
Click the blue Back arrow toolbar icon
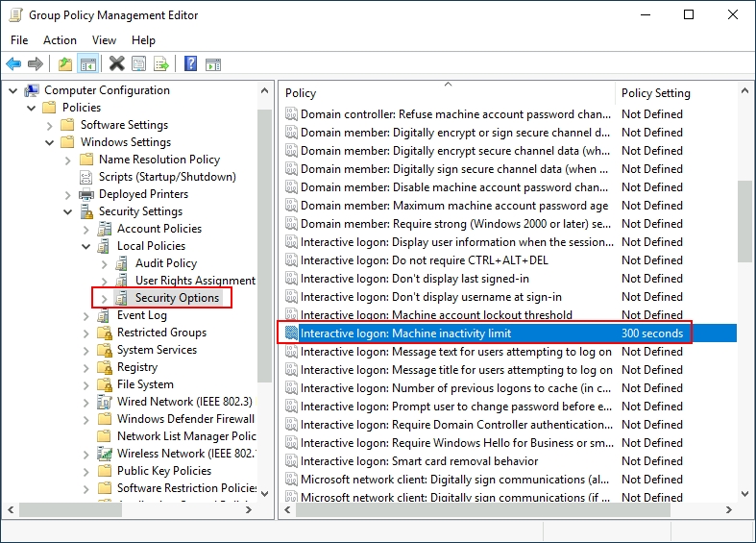pyautogui.click(x=13, y=64)
